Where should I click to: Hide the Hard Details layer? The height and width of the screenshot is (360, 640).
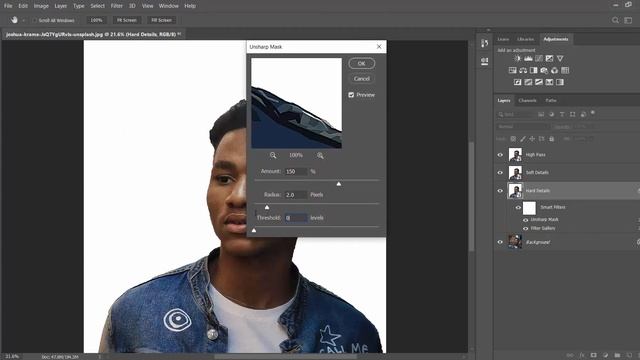pyautogui.click(x=500, y=191)
